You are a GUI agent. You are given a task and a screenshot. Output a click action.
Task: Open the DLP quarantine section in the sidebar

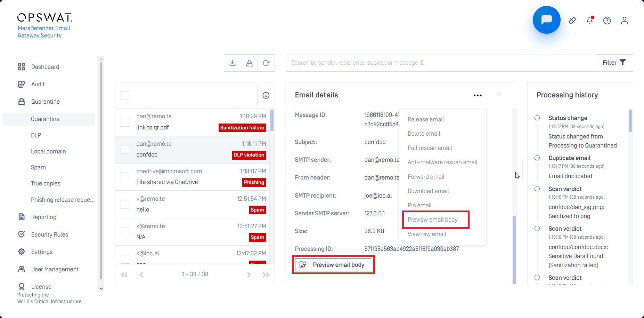point(36,135)
